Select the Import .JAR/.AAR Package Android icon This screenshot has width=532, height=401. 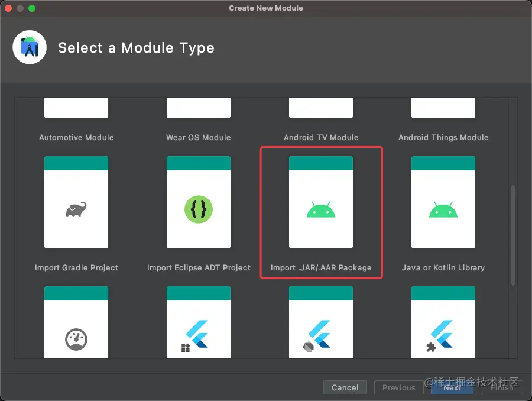coord(321,209)
